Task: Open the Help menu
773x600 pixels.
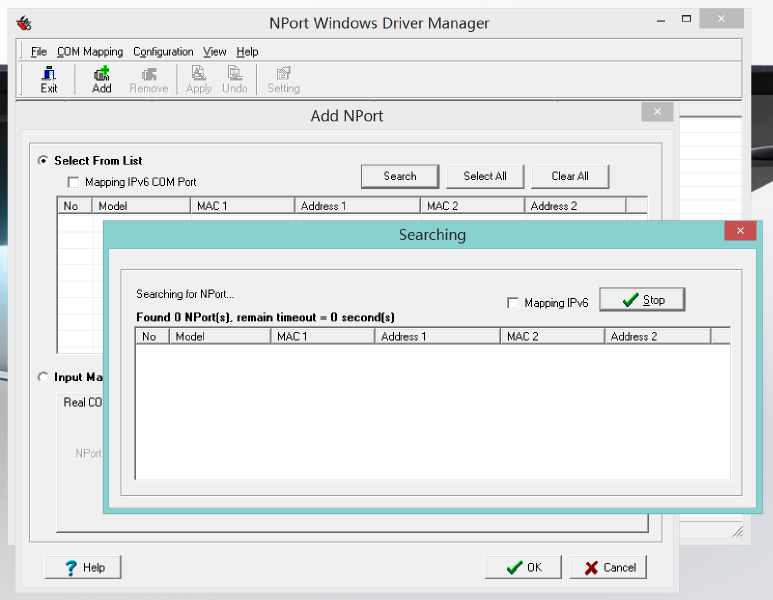Action: pyautogui.click(x=247, y=51)
